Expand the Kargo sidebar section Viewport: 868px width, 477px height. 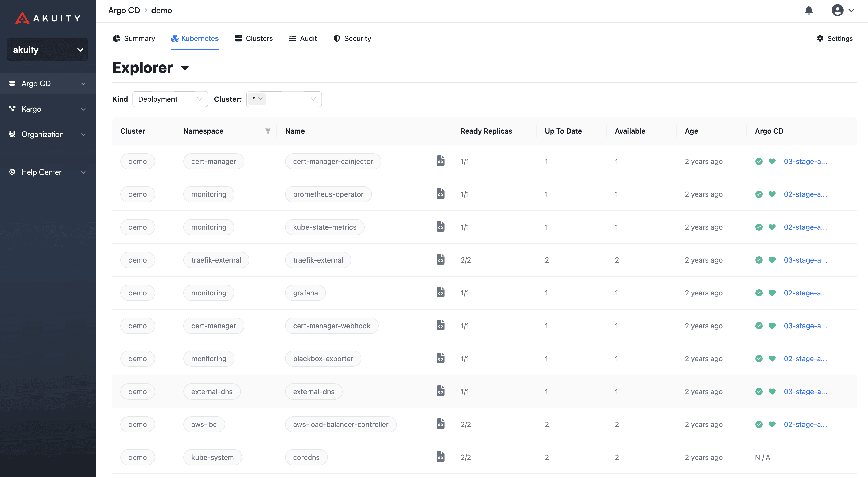[48, 109]
